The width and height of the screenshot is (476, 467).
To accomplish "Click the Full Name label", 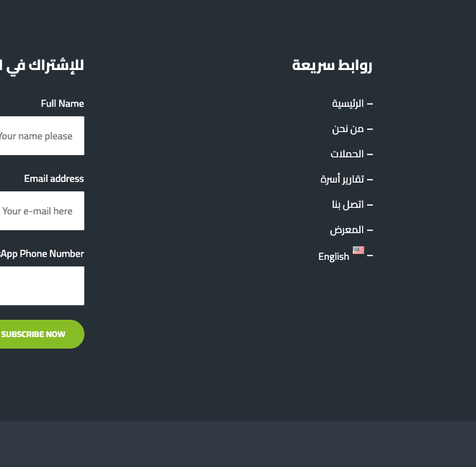I will [62, 104].
